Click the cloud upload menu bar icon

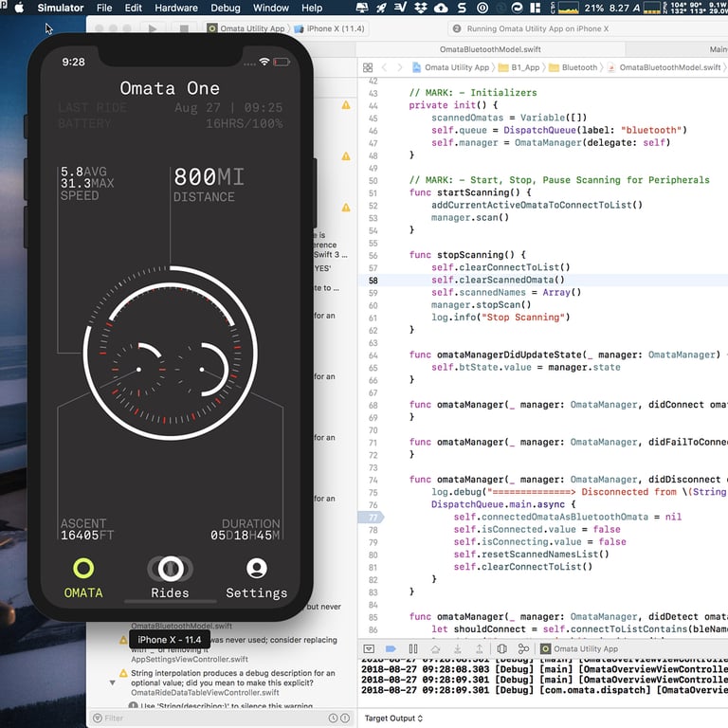pos(441,8)
